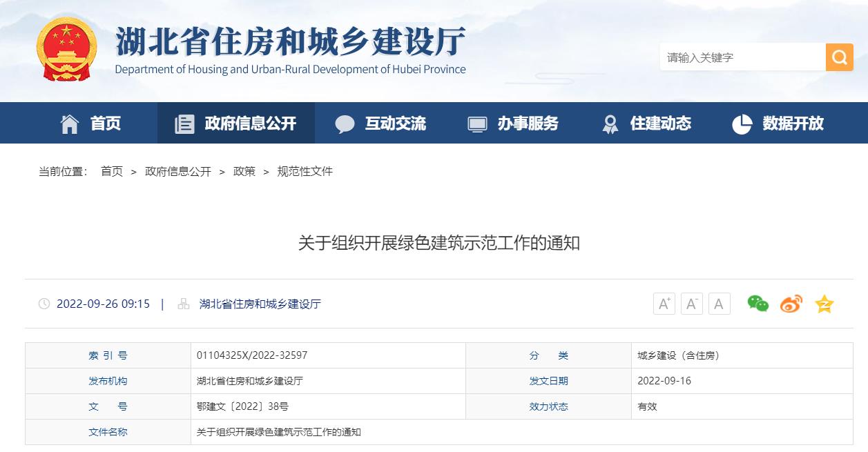Reset font size with plain A button
This screenshot has width=868, height=452.
[x=719, y=304]
